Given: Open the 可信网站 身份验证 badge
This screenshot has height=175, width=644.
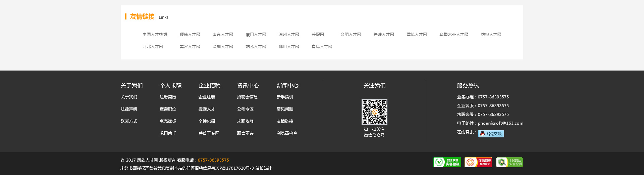Looking at the screenshot, I should (478, 162).
